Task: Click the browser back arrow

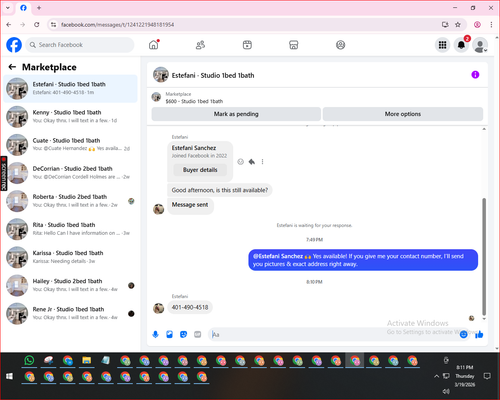Action: click(x=9, y=25)
